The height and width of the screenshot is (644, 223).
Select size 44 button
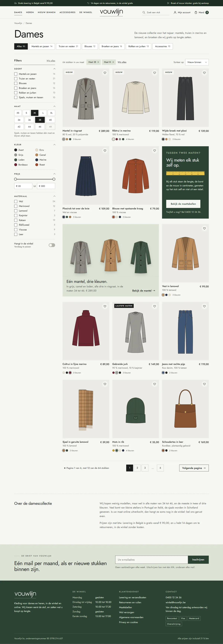pyautogui.click(x=30, y=127)
